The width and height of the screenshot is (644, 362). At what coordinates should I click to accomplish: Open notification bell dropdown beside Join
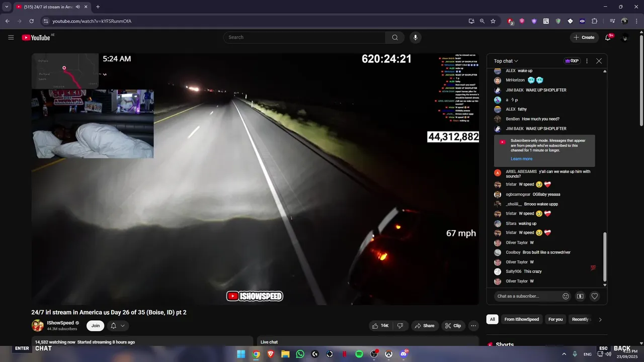tap(117, 326)
